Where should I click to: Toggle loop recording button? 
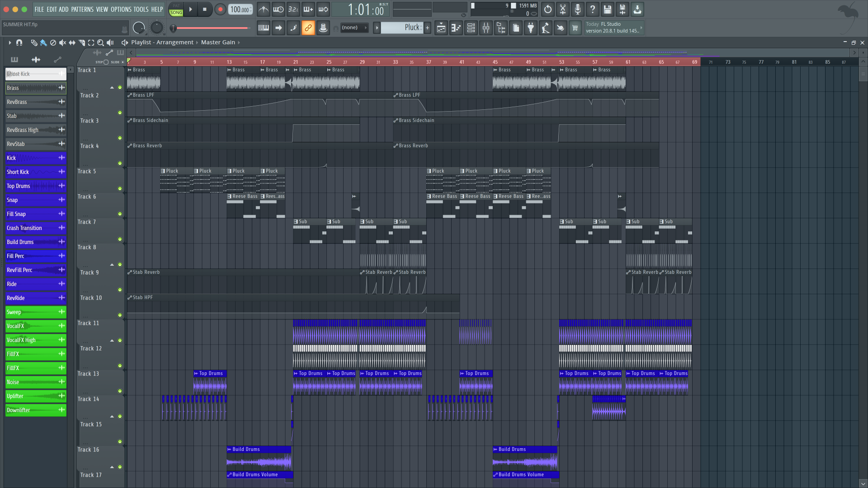[323, 9]
